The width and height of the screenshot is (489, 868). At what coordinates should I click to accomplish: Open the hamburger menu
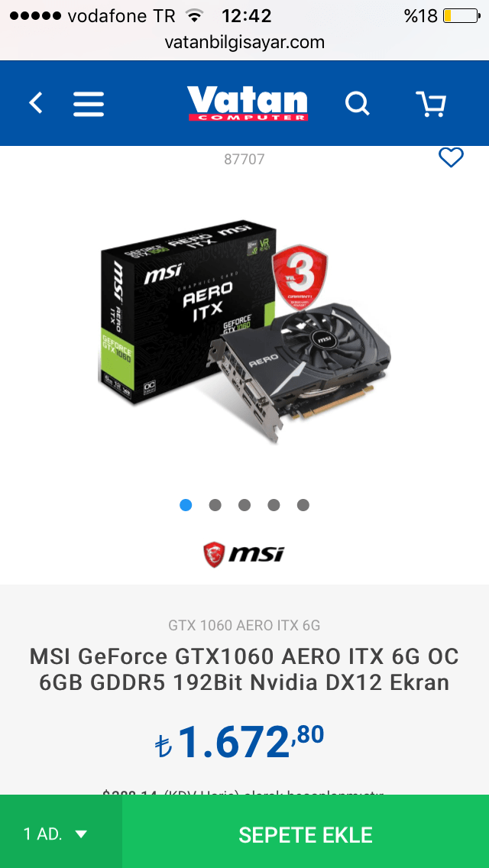pos(89,103)
